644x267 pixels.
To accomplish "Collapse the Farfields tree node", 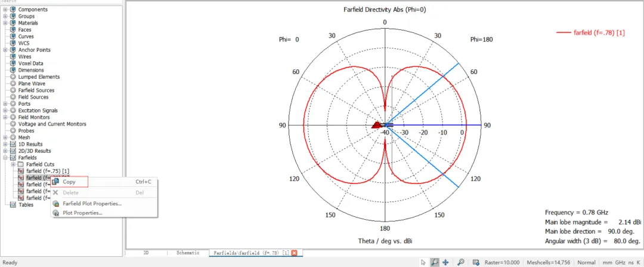I will (5, 158).
